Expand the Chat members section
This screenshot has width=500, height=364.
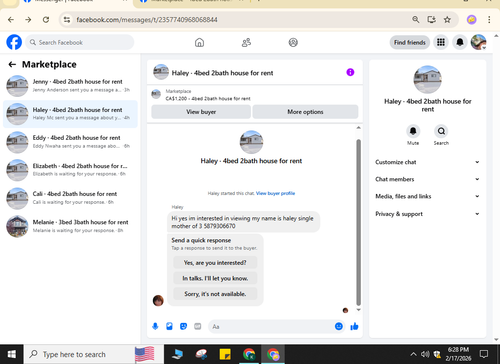tap(427, 179)
